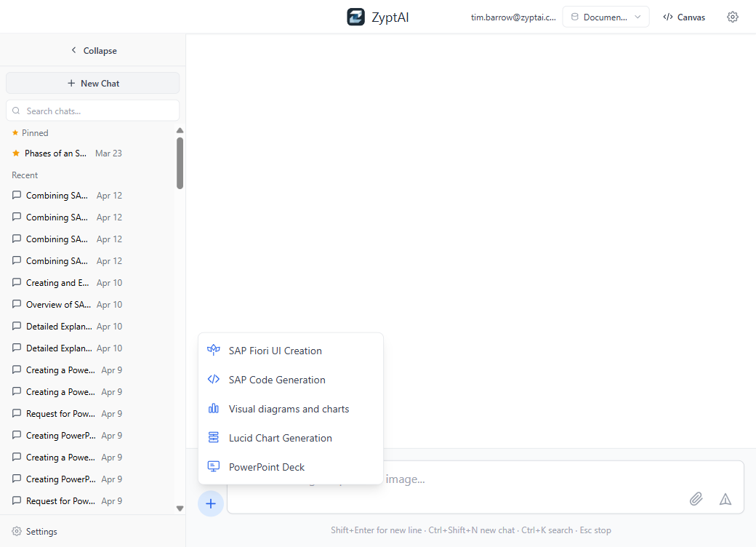Viewport: 756px width, 547px height.
Task: Click the ZyptAI logo icon
Action: tap(355, 17)
